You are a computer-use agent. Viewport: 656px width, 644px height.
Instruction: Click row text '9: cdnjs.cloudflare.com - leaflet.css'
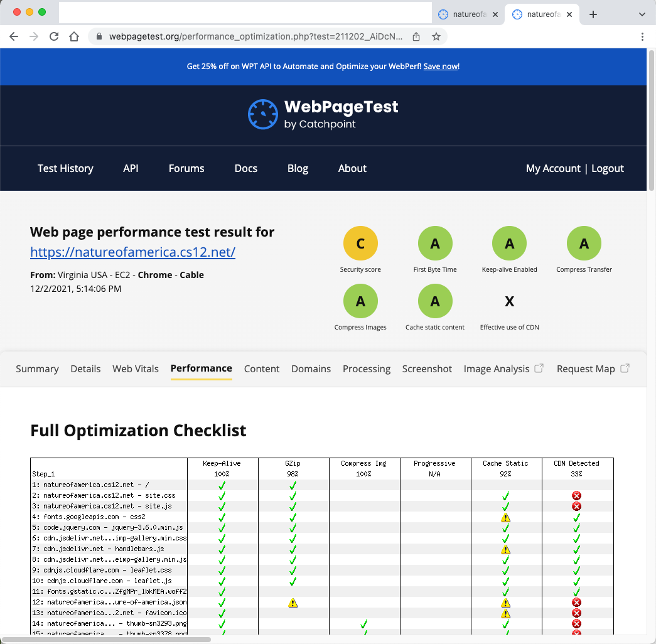pyautogui.click(x=102, y=570)
